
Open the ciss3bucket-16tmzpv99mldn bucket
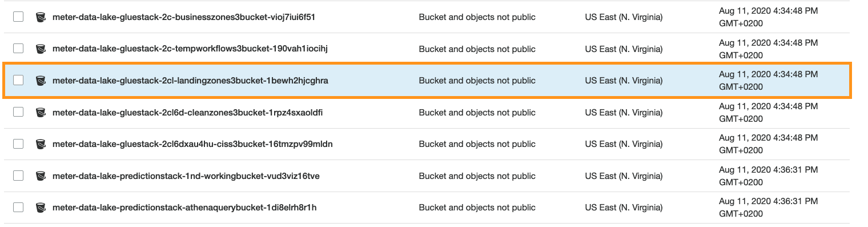click(192, 144)
